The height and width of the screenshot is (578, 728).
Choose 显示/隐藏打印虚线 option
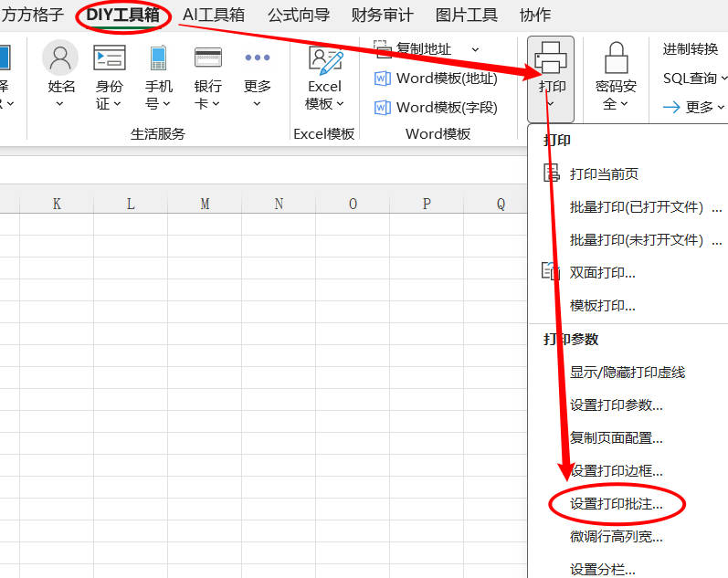(x=627, y=372)
